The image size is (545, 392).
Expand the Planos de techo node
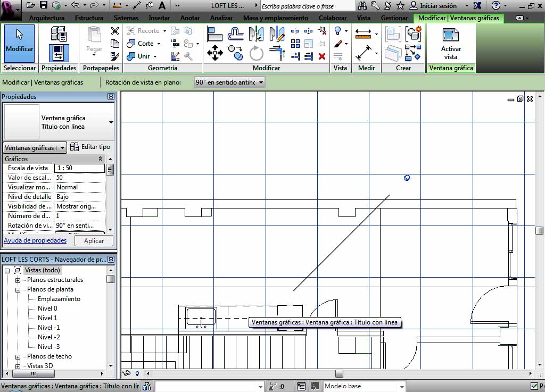(18, 357)
